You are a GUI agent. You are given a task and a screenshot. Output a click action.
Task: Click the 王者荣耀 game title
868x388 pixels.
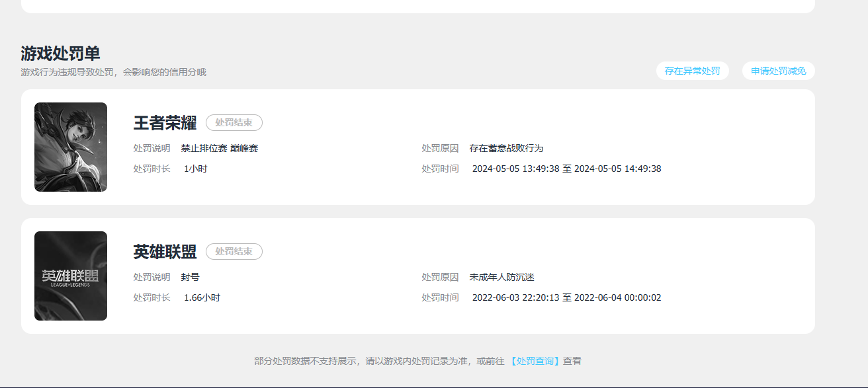(x=165, y=123)
